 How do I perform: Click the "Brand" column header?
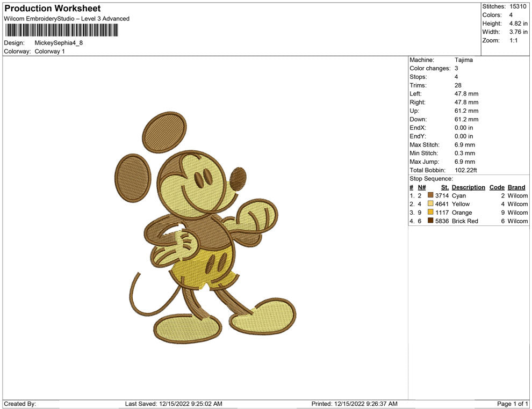516,187
